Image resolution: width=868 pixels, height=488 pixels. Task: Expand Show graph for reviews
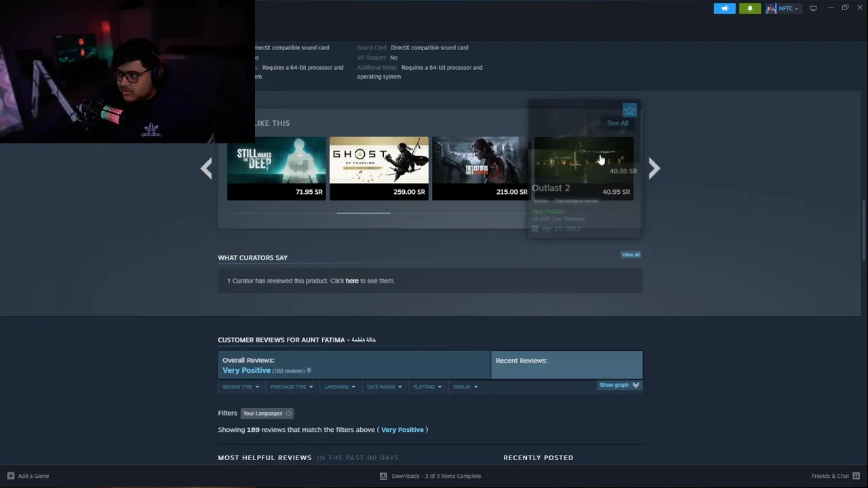coord(619,385)
